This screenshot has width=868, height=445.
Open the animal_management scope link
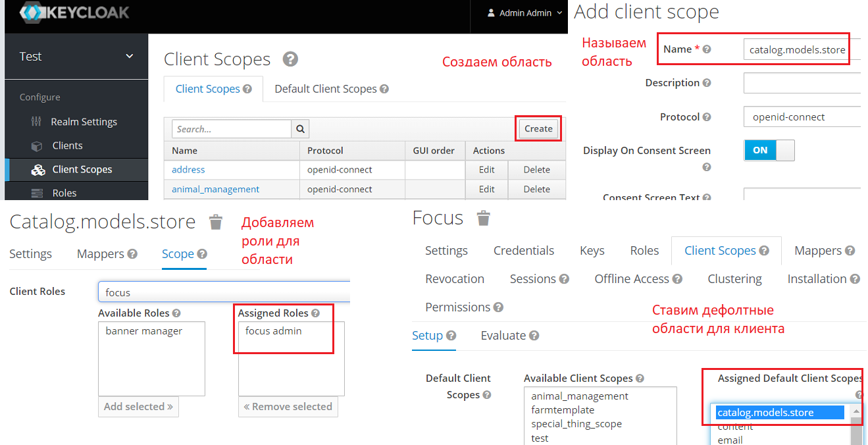coord(215,189)
